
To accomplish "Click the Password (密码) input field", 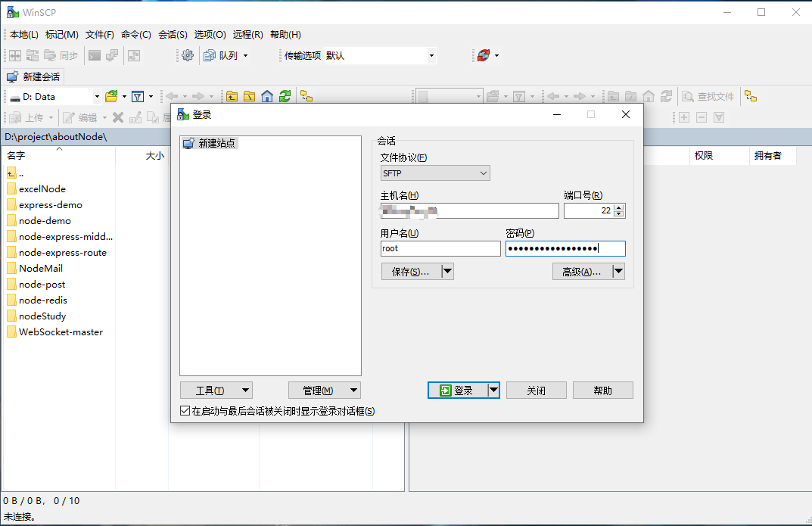I will 565,248.
